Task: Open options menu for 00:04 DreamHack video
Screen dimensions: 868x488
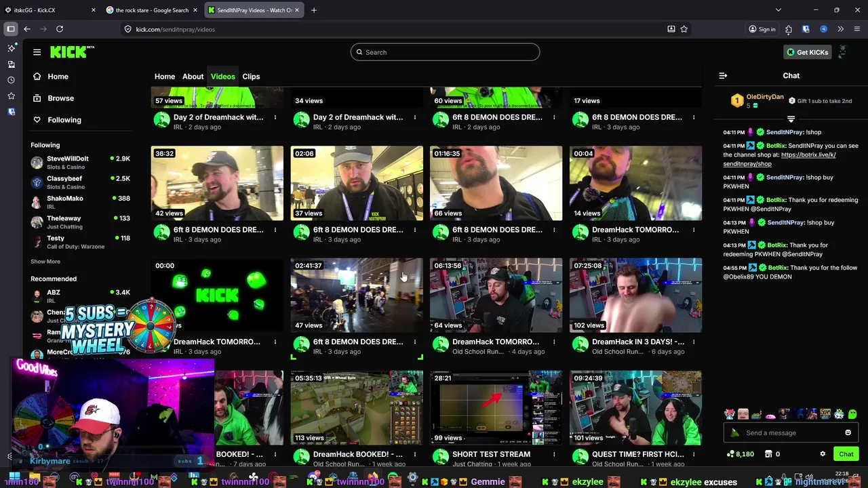Action: point(694,230)
